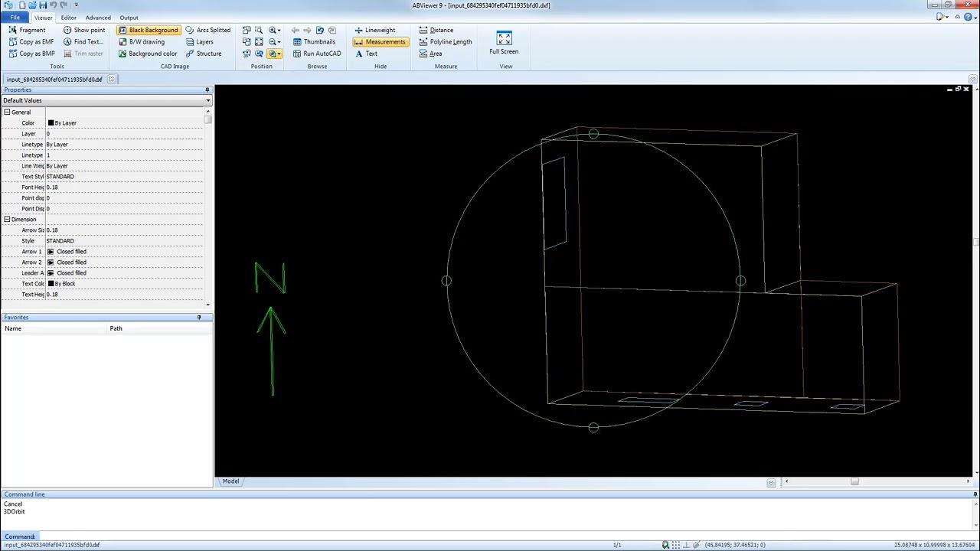980x551 pixels.
Task: Switch to Full Screen view
Action: coord(504,42)
